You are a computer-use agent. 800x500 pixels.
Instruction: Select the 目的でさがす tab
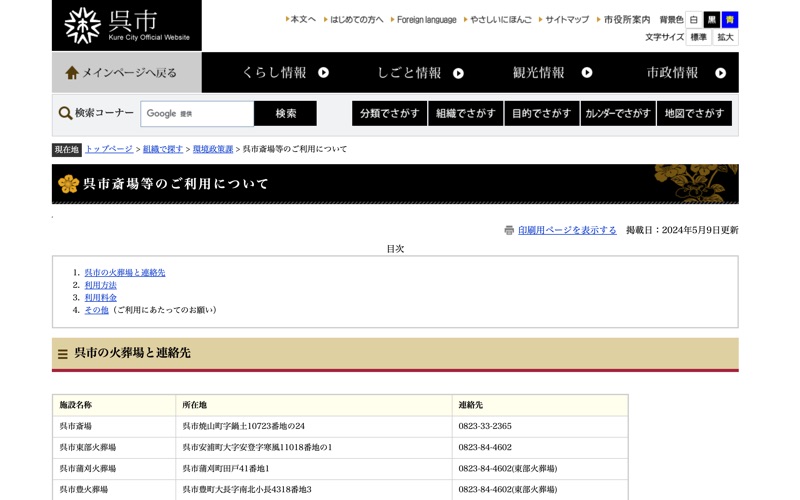[x=541, y=113]
